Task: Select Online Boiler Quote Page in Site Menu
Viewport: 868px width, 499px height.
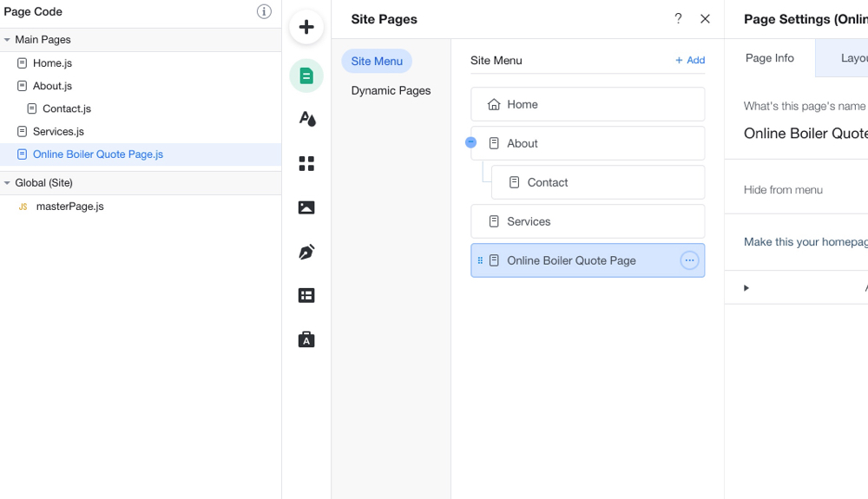Action: point(588,260)
